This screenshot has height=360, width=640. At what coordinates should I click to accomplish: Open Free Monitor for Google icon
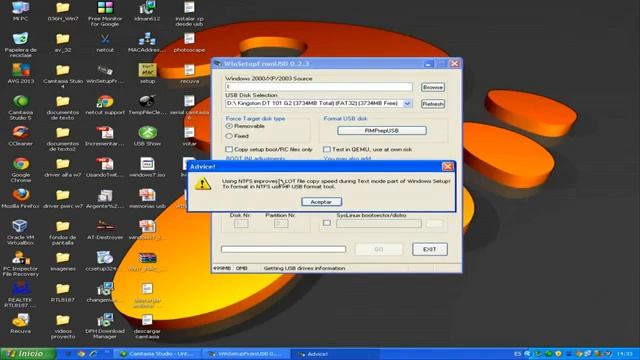105,13
